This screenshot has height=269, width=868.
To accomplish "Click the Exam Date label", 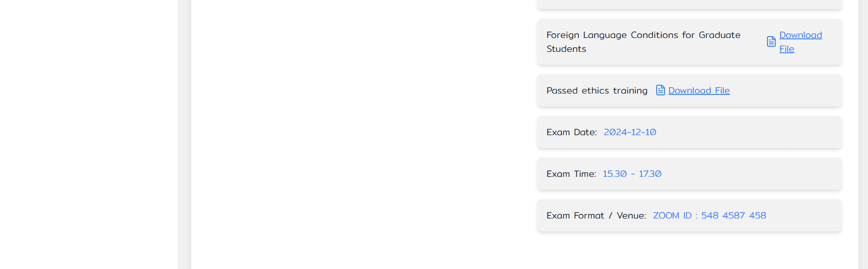I will [571, 132].
